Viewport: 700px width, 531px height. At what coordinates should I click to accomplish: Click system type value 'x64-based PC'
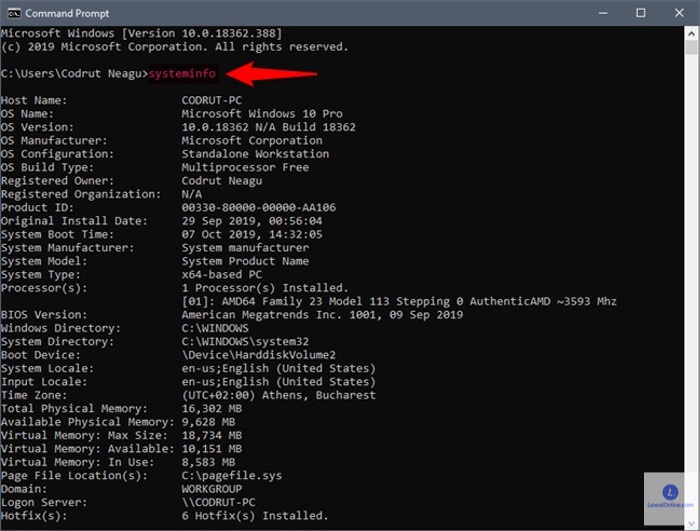222,274
